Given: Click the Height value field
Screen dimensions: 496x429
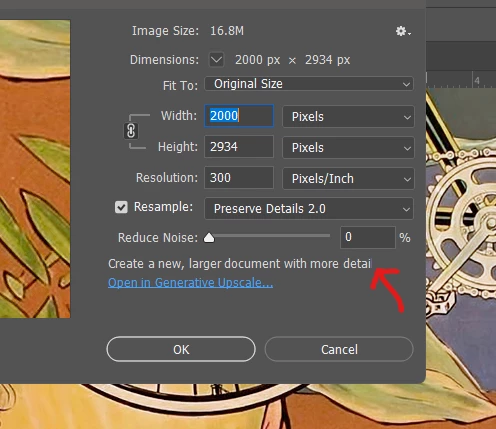Looking at the screenshot, I should coord(239,147).
